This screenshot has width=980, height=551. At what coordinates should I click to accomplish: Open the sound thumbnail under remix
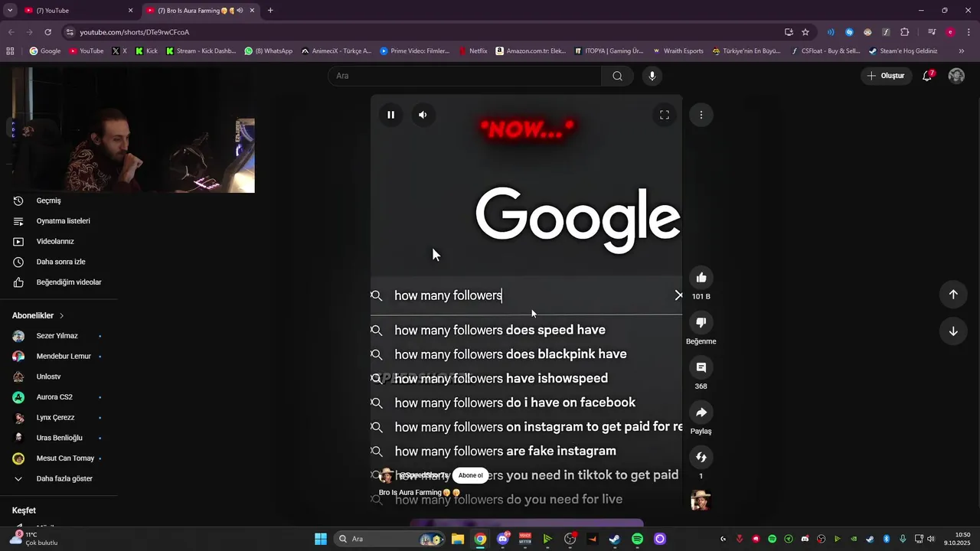point(701,500)
